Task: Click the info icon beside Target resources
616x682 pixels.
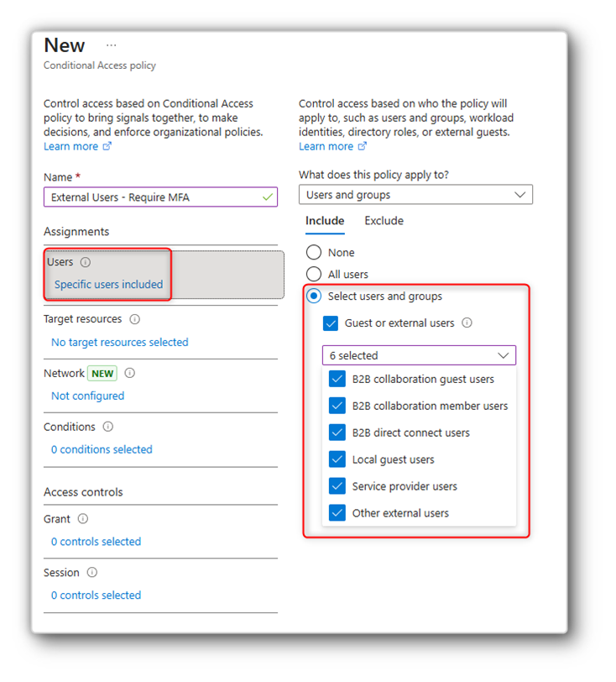Action: click(x=135, y=320)
